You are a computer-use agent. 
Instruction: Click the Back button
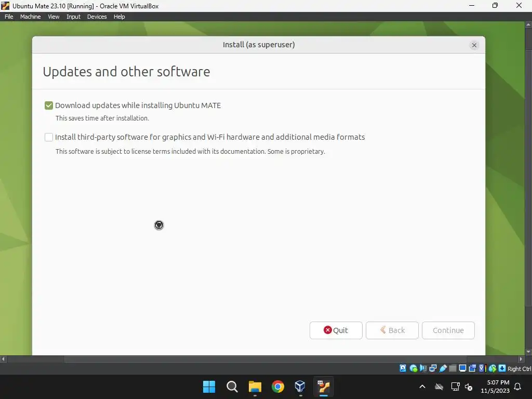tap(392, 330)
